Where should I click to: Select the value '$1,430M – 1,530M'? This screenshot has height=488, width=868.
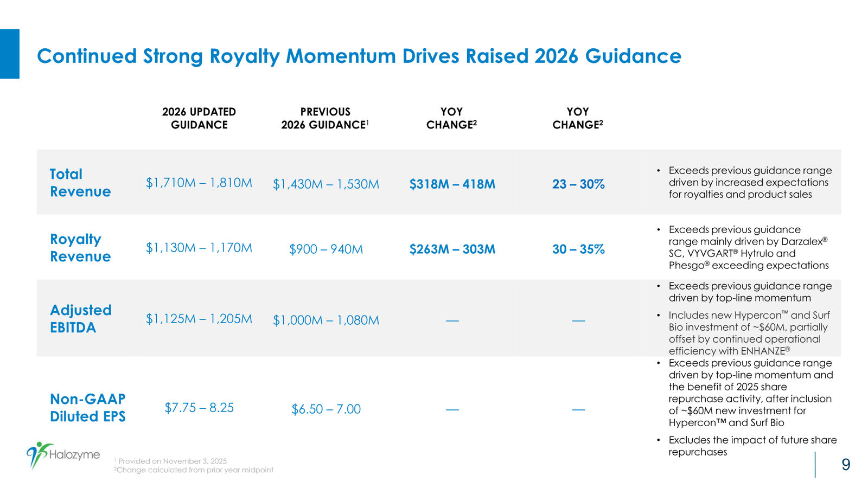coord(326,184)
